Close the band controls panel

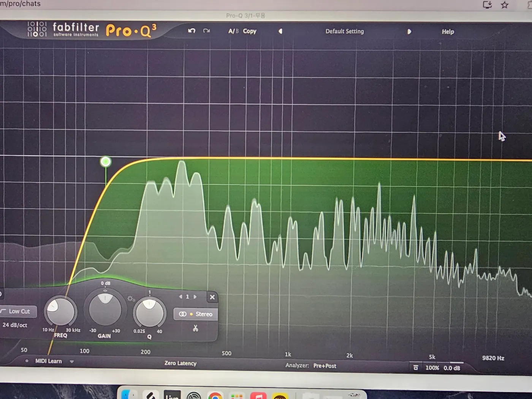click(x=212, y=297)
